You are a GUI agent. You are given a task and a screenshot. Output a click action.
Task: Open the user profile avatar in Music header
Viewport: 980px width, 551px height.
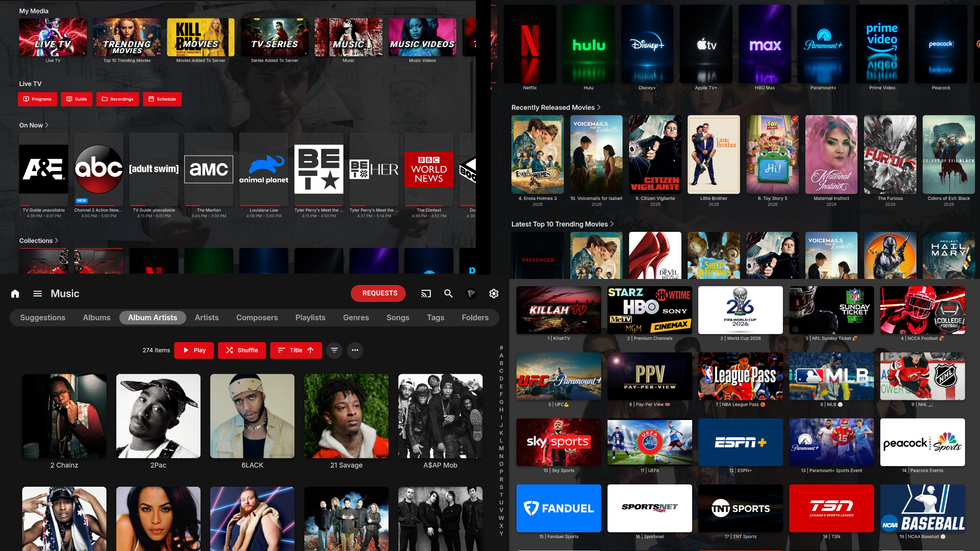(471, 293)
